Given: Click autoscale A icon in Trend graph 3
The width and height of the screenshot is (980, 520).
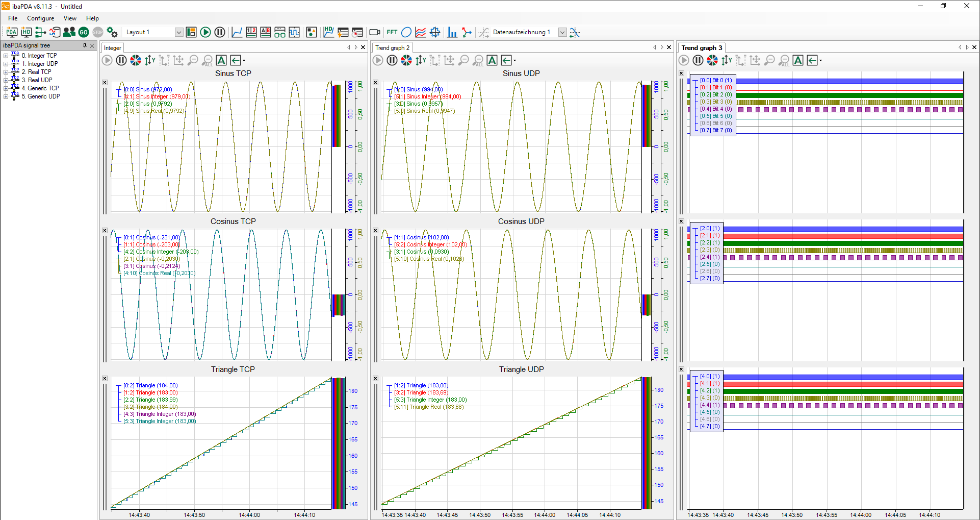Looking at the screenshot, I should pos(798,60).
